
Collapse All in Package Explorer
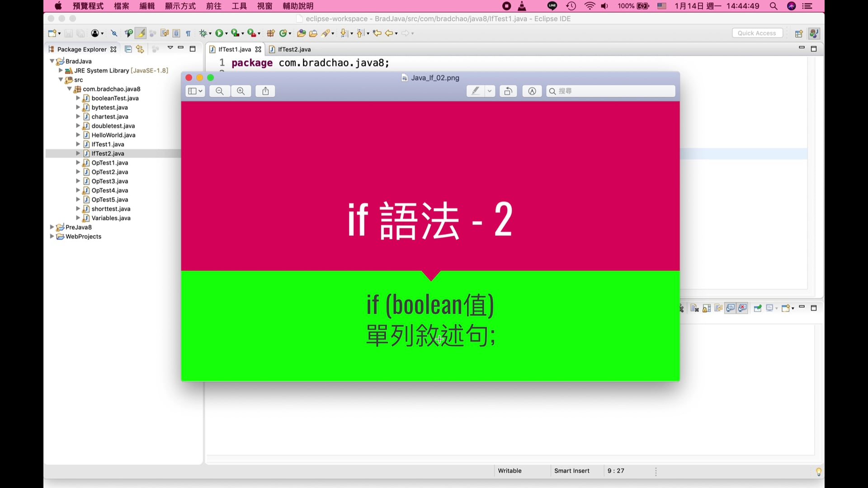click(x=128, y=49)
